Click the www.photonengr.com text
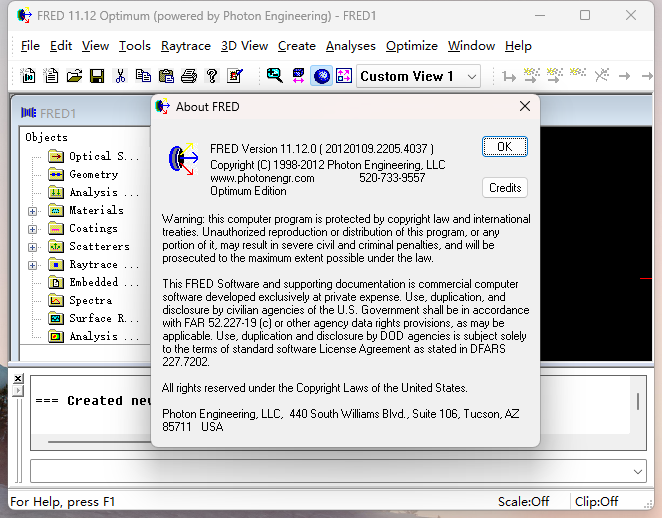 point(262,178)
